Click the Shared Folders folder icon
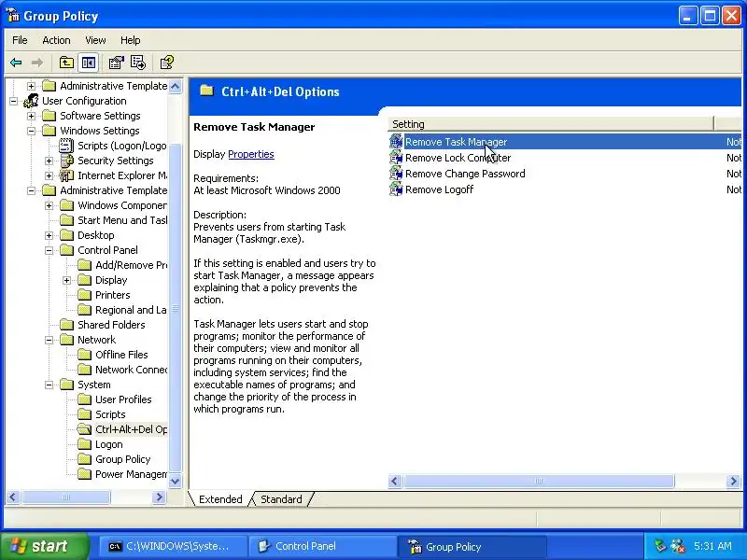 (x=66, y=325)
